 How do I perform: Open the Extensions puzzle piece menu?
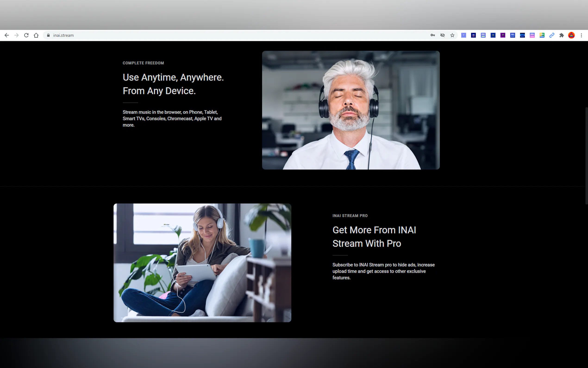point(562,35)
